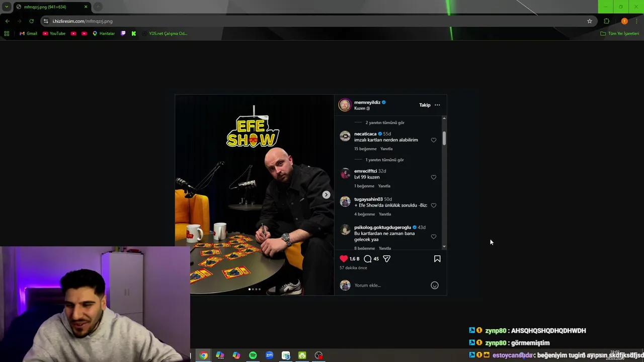Close the mfmqzrj.png tab
644x362 pixels.
tap(86, 7)
